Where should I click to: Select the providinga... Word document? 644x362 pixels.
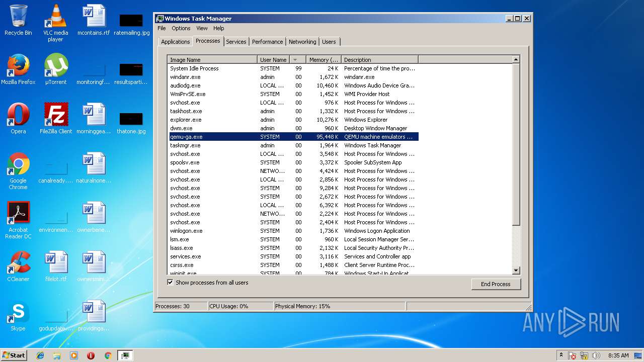[94, 316]
